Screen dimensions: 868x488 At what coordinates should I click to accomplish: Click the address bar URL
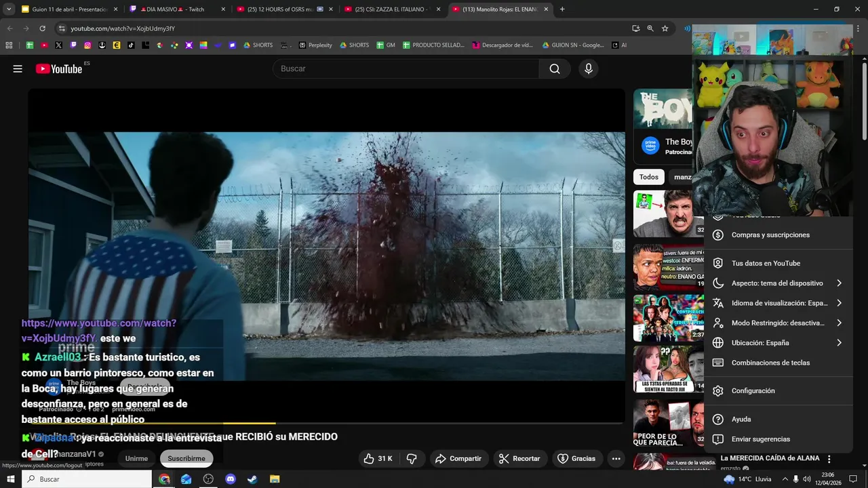point(123,28)
